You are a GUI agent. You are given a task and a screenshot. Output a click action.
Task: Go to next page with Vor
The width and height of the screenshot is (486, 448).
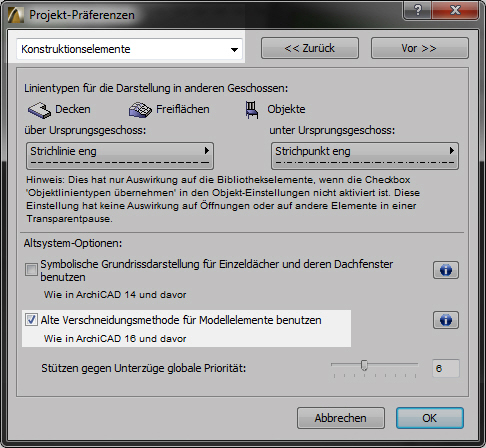(x=420, y=48)
